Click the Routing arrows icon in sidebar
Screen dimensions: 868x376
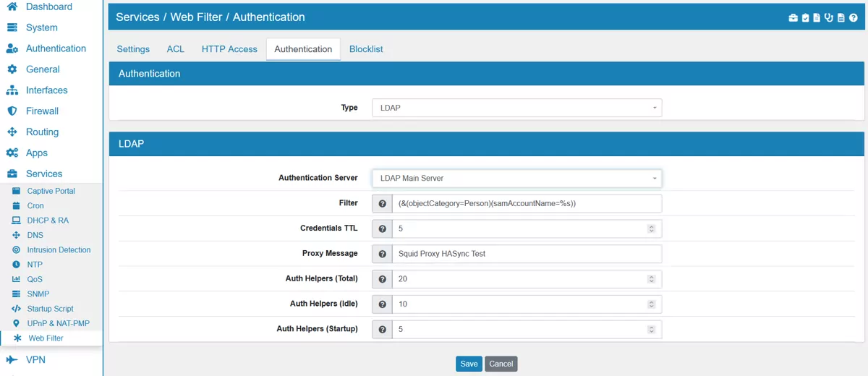coord(12,132)
